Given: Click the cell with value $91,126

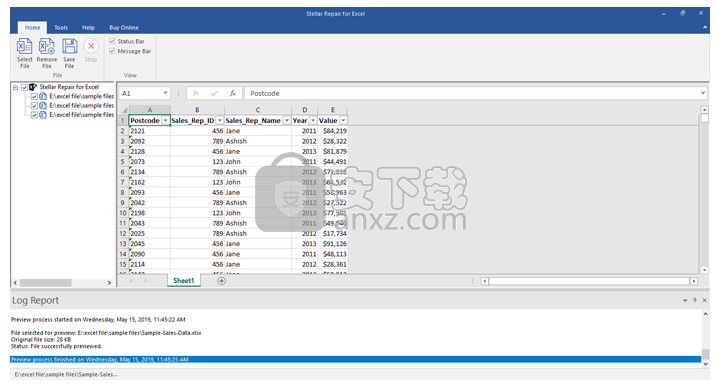Looking at the screenshot, I should point(332,244).
